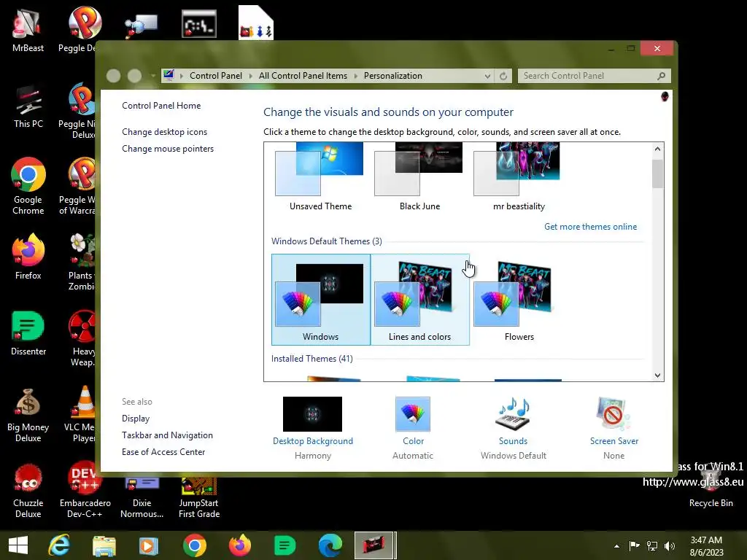Launch Google Chrome desktop shortcut
This screenshot has width=747, height=560.
pyautogui.click(x=28, y=186)
